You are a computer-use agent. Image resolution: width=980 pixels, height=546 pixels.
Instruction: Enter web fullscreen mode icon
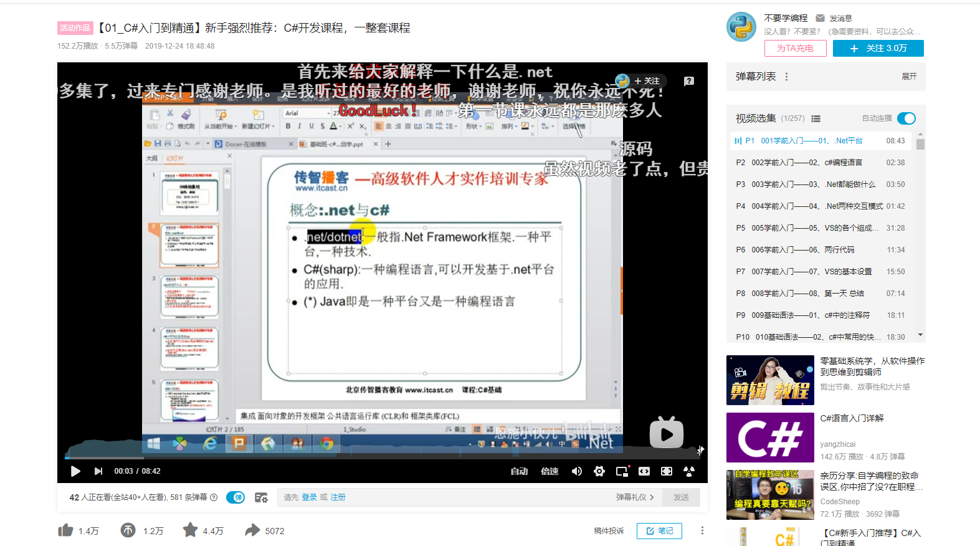pos(667,471)
